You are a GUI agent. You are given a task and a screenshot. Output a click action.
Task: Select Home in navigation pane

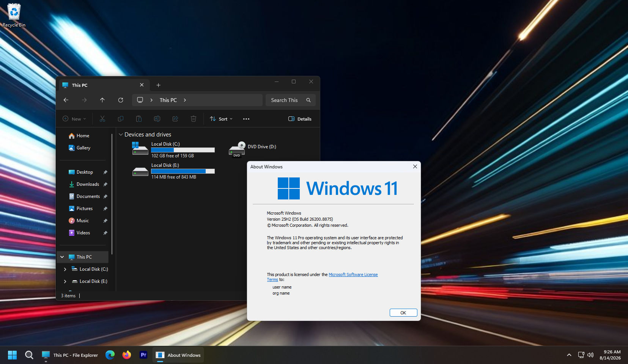83,136
